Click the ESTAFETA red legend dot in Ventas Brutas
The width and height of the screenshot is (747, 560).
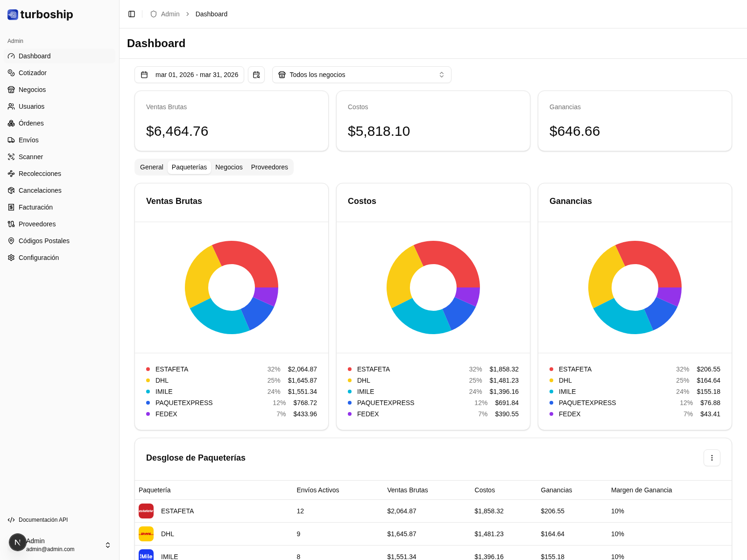pyautogui.click(x=148, y=369)
